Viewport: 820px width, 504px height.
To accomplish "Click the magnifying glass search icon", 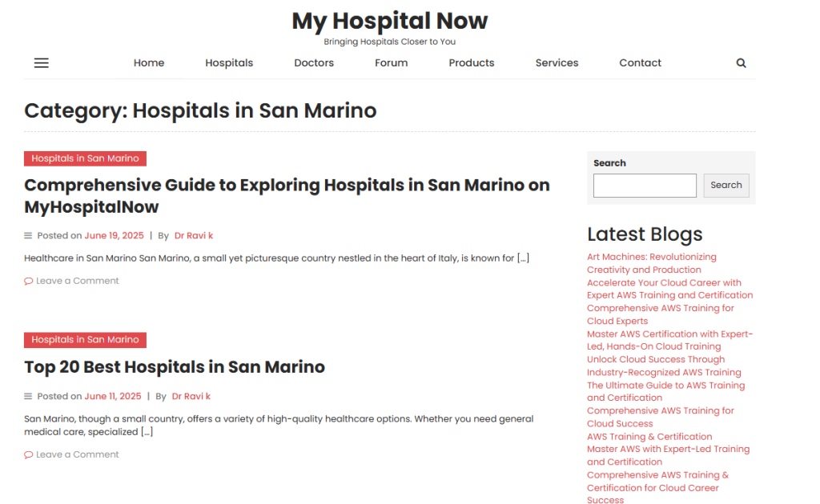I will point(741,63).
